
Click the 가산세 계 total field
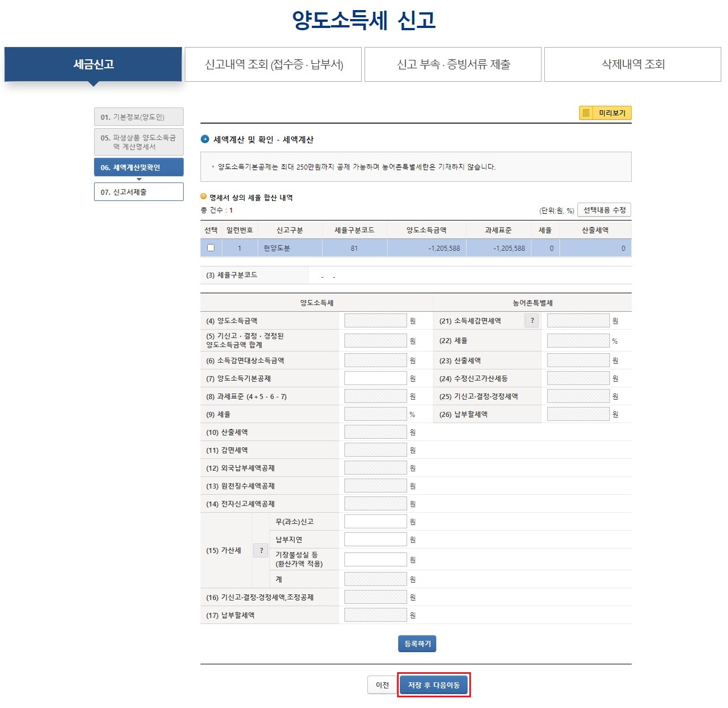pyautogui.click(x=376, y=579)
